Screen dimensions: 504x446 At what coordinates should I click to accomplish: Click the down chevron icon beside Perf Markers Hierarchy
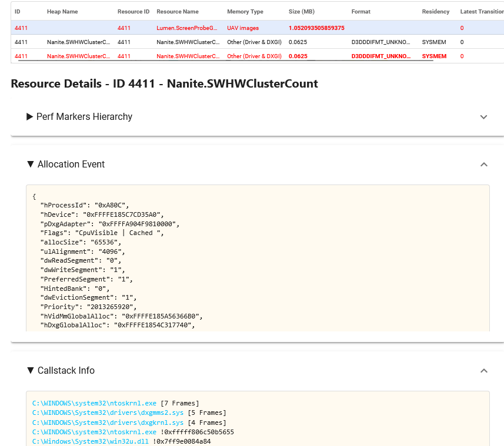coord(483,117)
